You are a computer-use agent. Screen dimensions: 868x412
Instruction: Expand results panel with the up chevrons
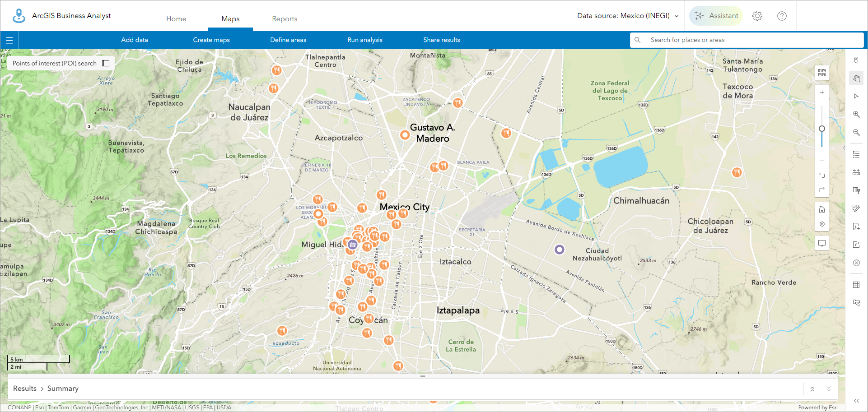tap(812, 389)
